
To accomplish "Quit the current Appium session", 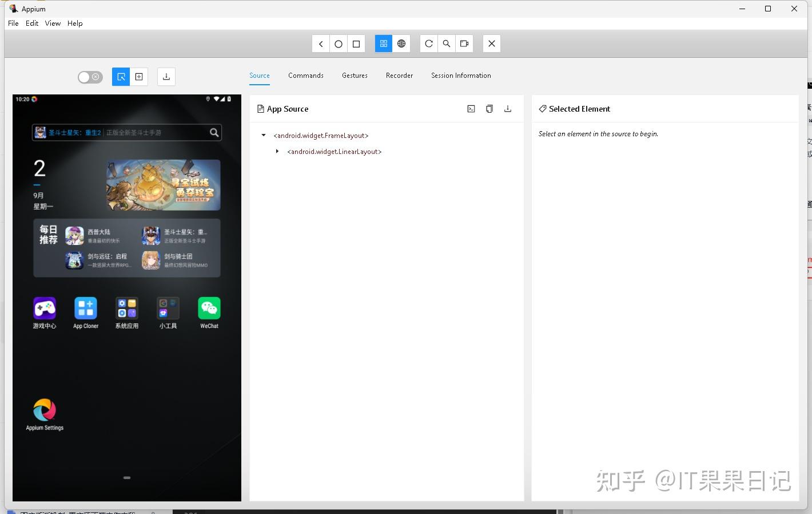I will pos(491,44).
